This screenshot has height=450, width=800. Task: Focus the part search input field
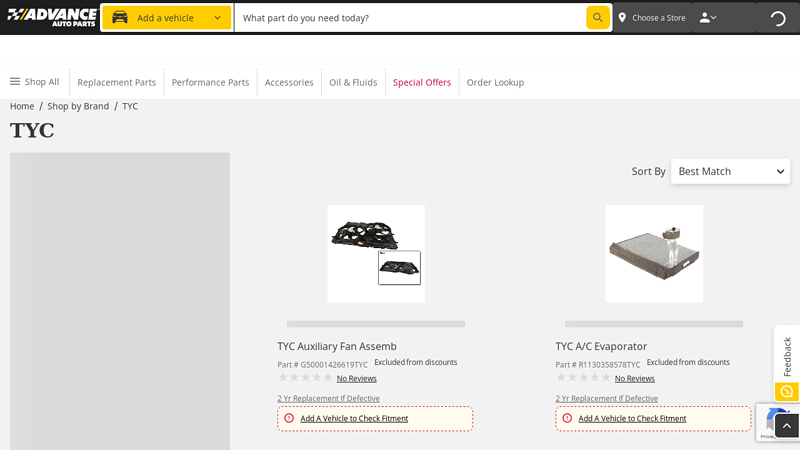[x=411, y=18]
